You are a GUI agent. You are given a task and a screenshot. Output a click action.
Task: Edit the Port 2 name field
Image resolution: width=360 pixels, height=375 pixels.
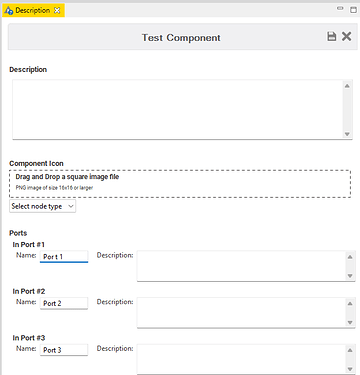[64, 303]
